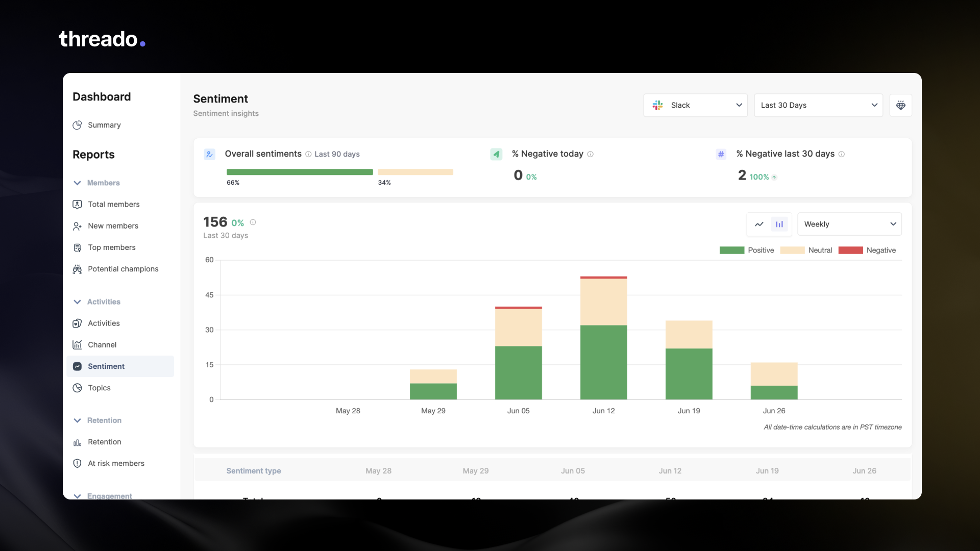Click the Total members icon
The width and height of the screenshot is (980, 551).
pos(77,204)
